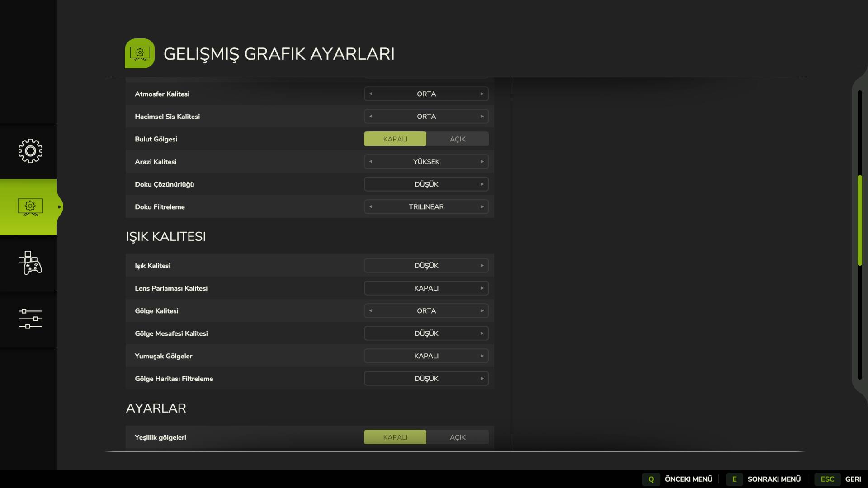This screenshot has height=488, width=868.
Task: Click ESC key icon to go back
Action: 827,479
